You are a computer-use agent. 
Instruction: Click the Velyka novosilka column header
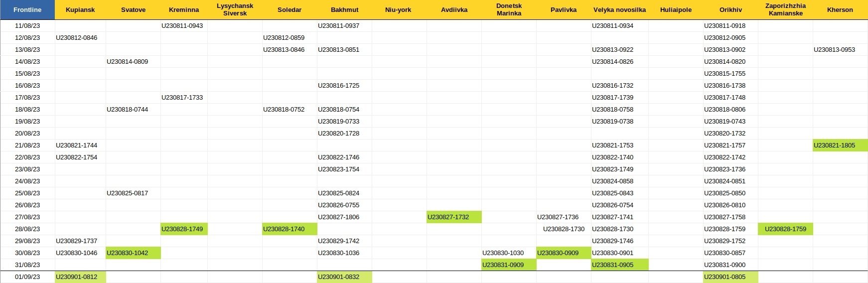pyautogui.click(x=619, y=10)
